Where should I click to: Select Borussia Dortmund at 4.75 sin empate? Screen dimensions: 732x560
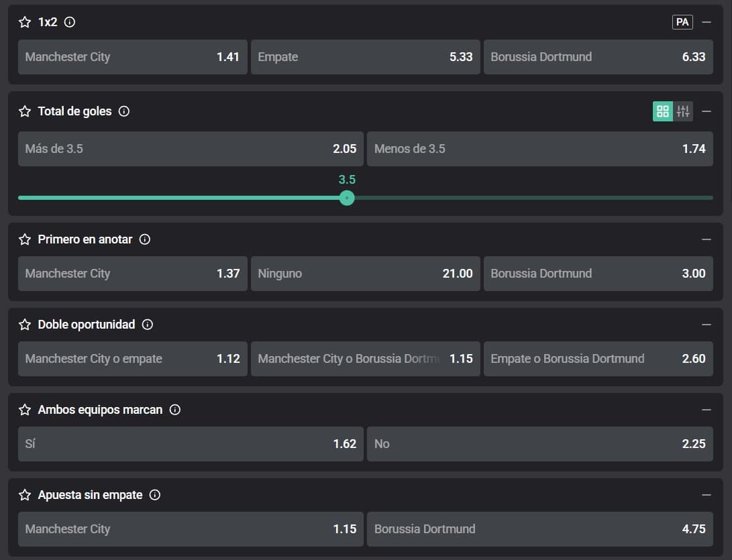[539, 529]
